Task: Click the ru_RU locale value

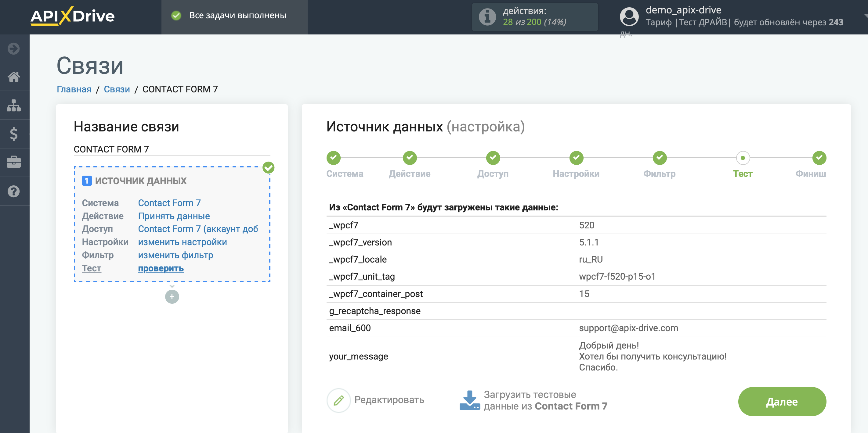Action: point(591,259)
